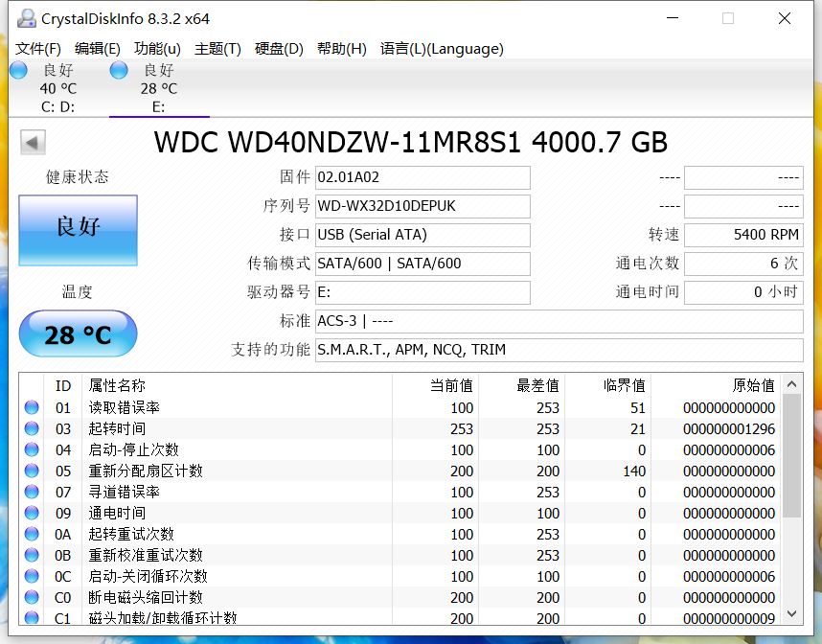The height and width of the screenshot is (644, 822).
Task: Click the 固件 firmware version field
Action: click(x=422, y=177)
